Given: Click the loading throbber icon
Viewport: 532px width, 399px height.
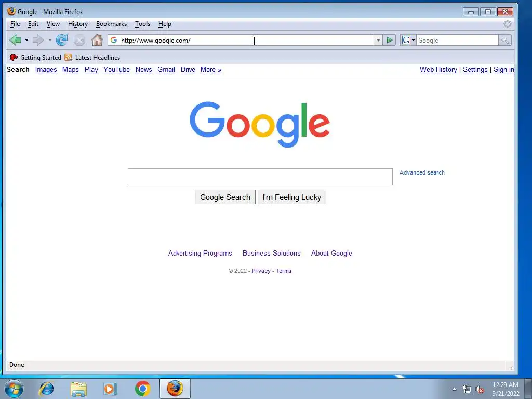Looking at the screenshot, I should (x=508, y=24).
